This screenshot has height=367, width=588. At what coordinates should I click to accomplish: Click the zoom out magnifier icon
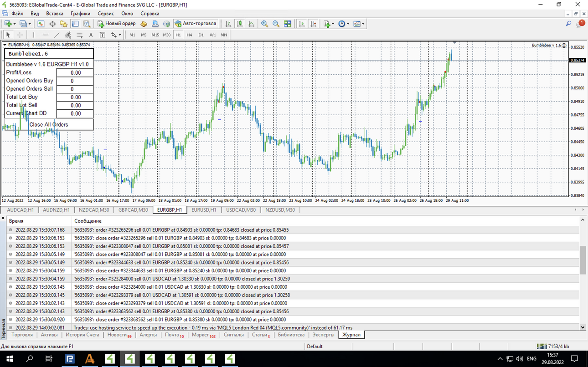[276, 24]
